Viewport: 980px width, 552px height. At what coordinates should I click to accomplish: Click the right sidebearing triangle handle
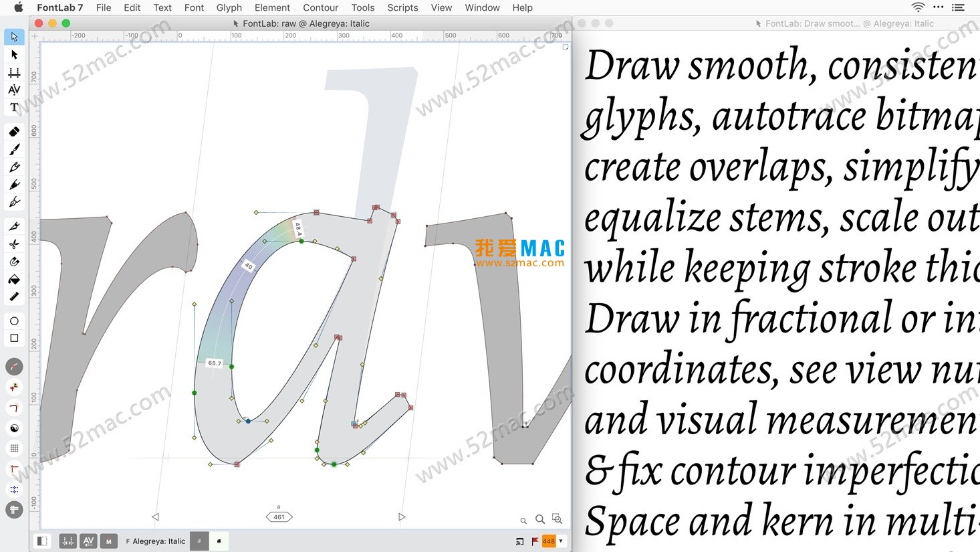click(x=402, y=517)
